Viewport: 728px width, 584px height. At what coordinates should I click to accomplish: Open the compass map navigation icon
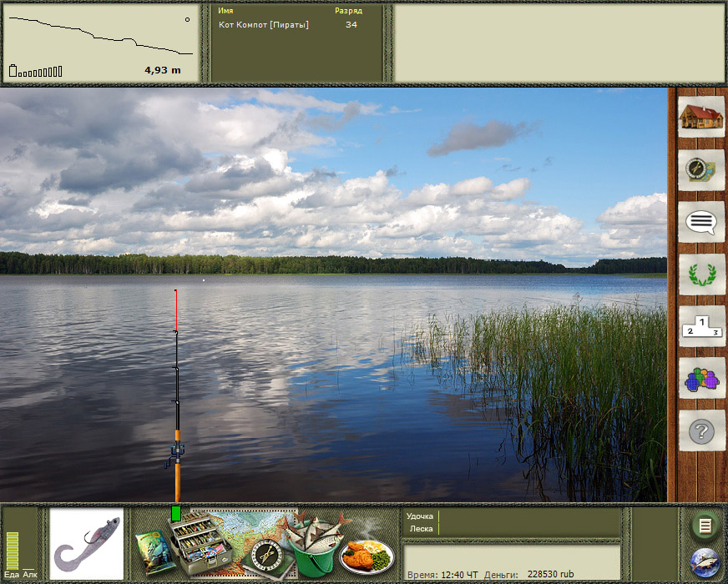(700, 169)
